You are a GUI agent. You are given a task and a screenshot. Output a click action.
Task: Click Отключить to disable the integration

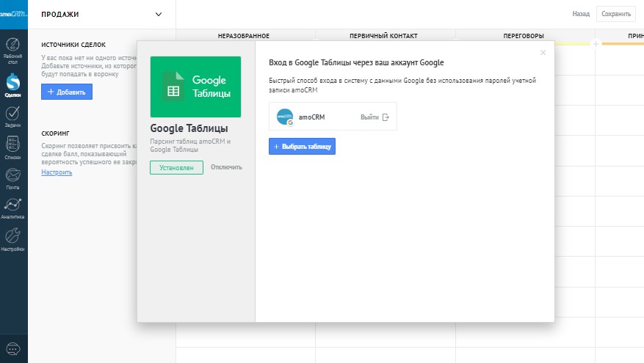[x=226, y=167]
